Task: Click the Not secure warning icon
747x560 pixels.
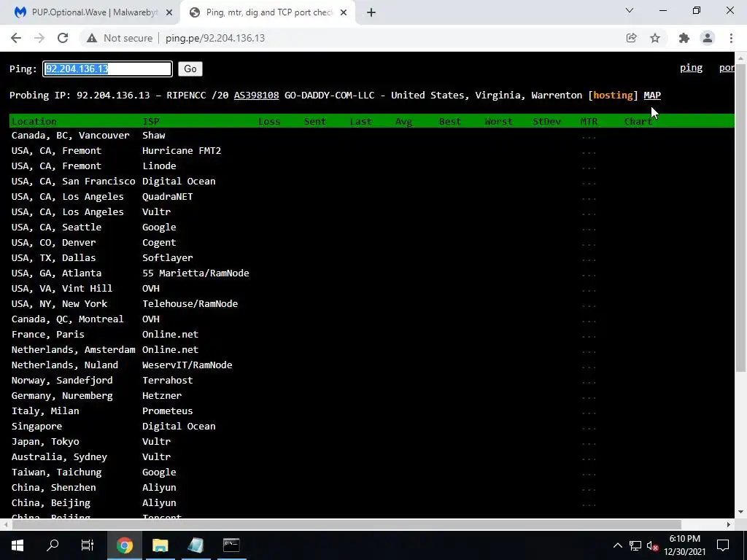Action: point(92,38)
